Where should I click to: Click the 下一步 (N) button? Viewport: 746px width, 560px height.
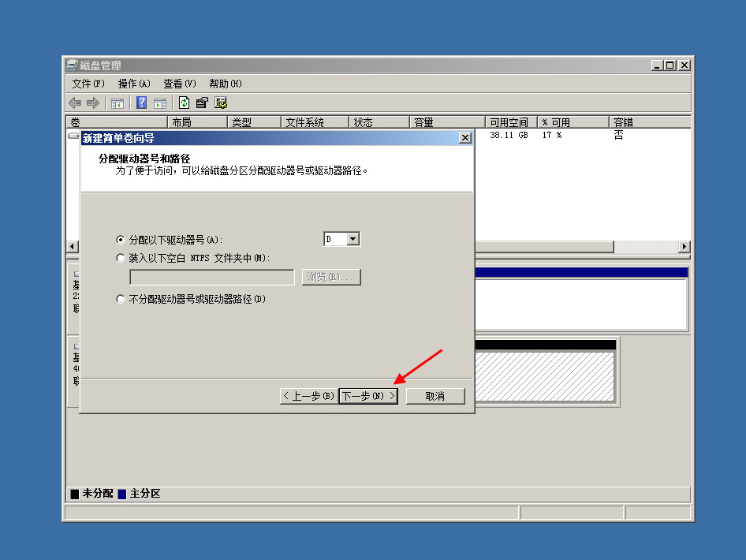tap(368, 396)
